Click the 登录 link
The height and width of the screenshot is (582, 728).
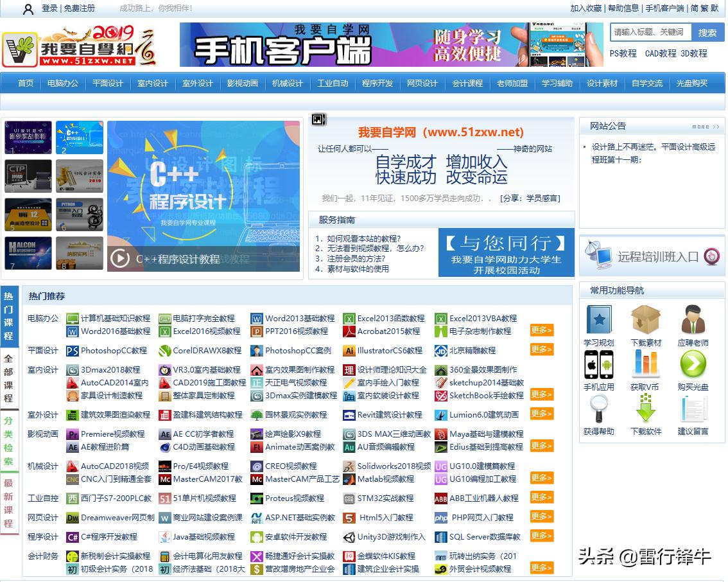coord(49,8)
